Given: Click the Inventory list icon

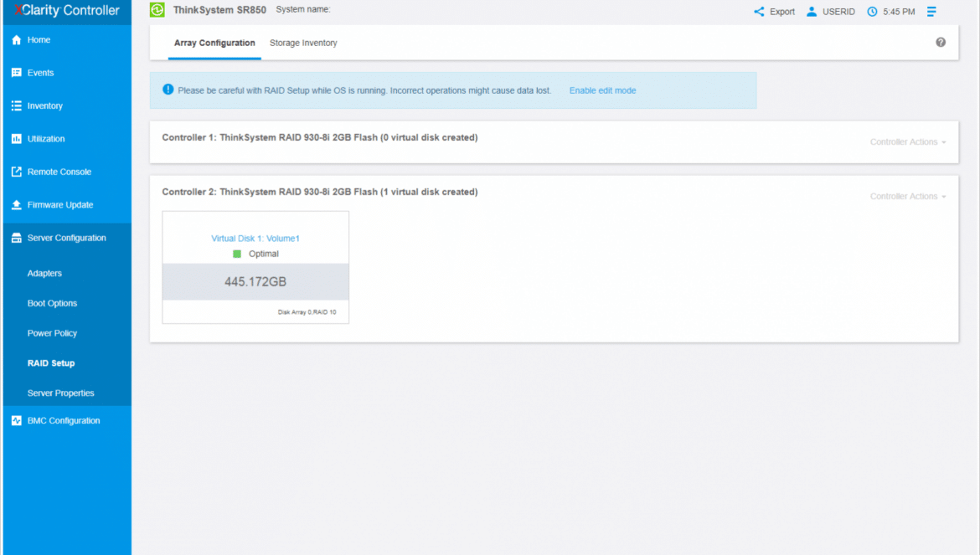Looking at the screenshot, I should click(16, 105).
